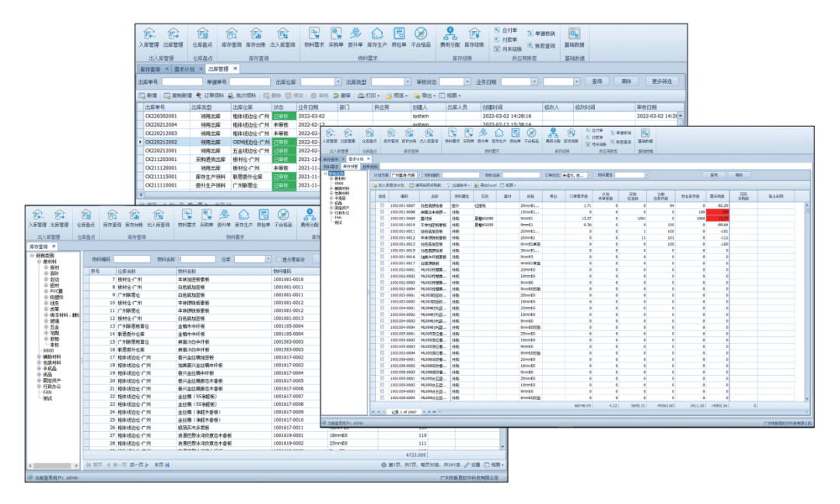Enable the 显示零库存 checkbox
This screenshot has width=840, height=504.
(278, 259)
